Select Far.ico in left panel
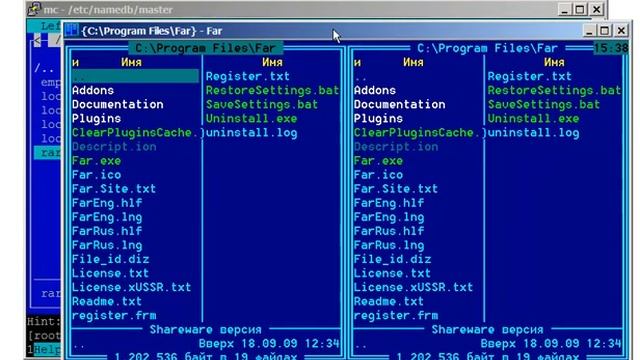Screen dimensions: 640x360 pos(96,175)
